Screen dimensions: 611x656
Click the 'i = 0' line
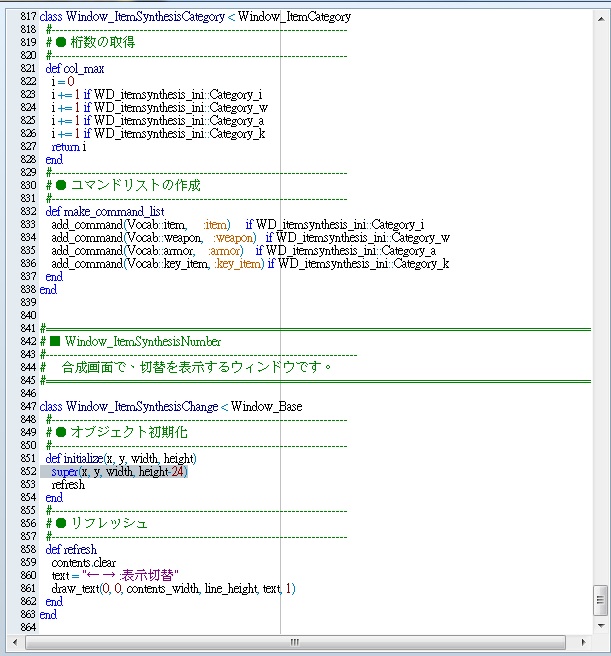[63, 82]
